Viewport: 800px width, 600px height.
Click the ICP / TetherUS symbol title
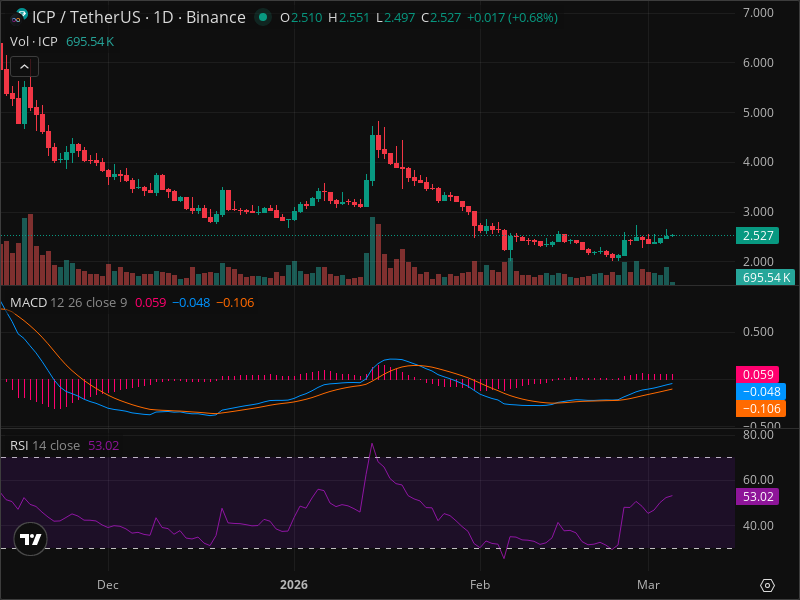tap(139, 17)
